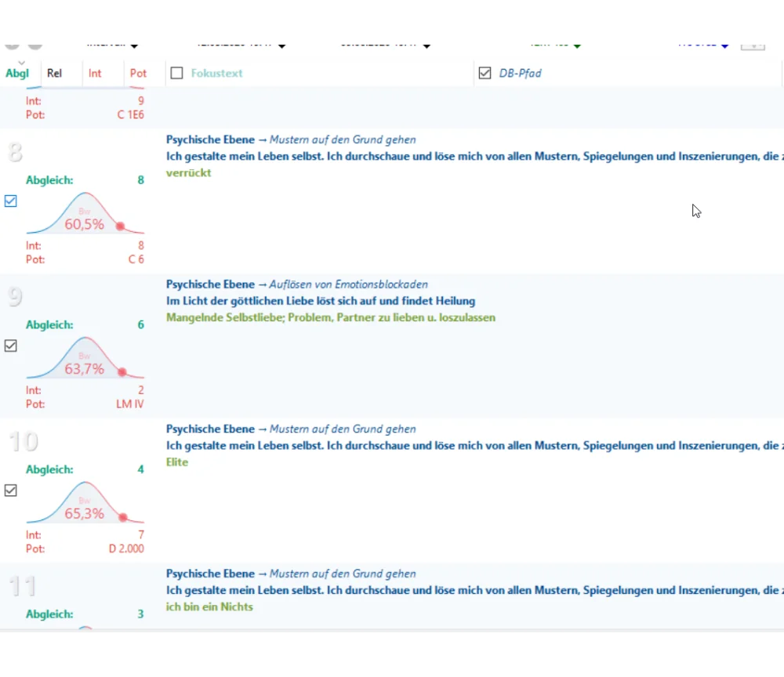Sort by the Int column header
This screenshot has height=677, width=784.
[95, 74]
